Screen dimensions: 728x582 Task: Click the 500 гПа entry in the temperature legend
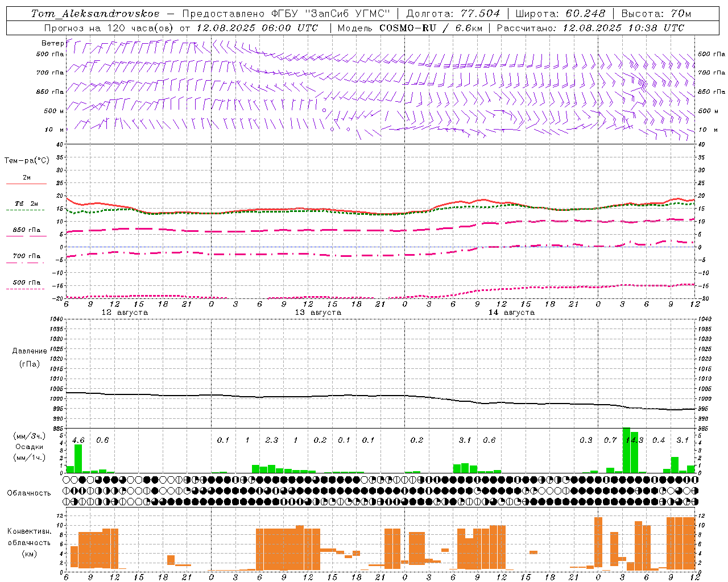point(26,282)
